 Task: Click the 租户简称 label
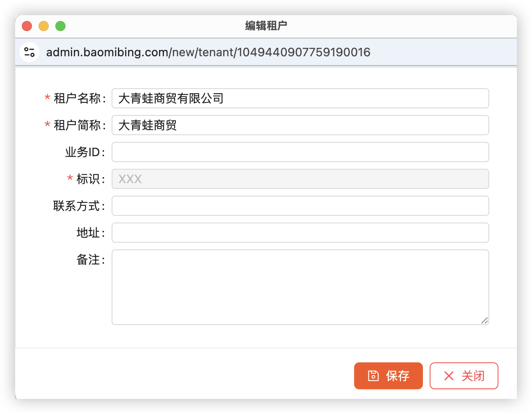pos(79,125)
